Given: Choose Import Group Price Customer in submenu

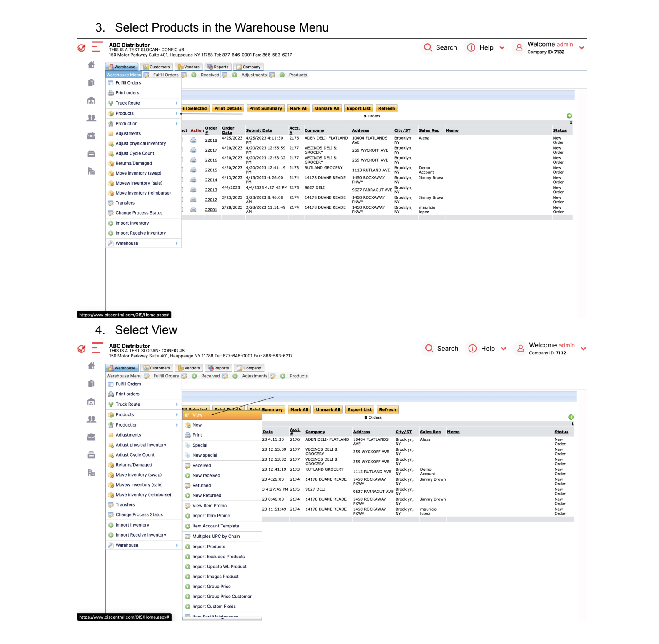Looking at the screenshot, I should (x=222, y=597).
